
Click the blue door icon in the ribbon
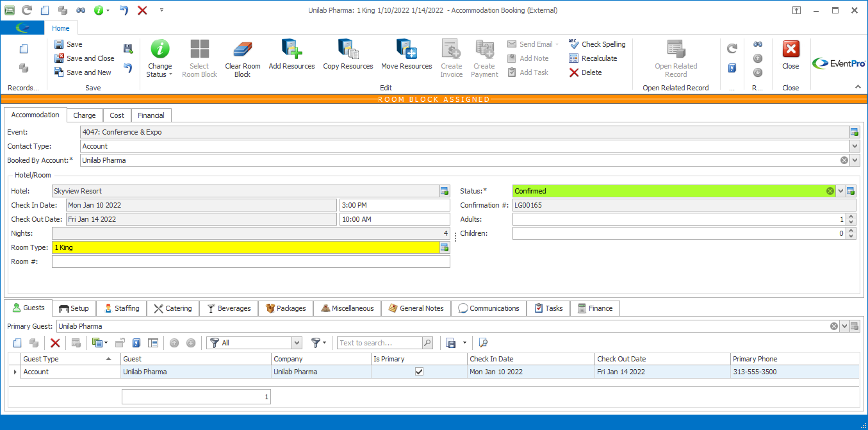click(x=732, y=68)
